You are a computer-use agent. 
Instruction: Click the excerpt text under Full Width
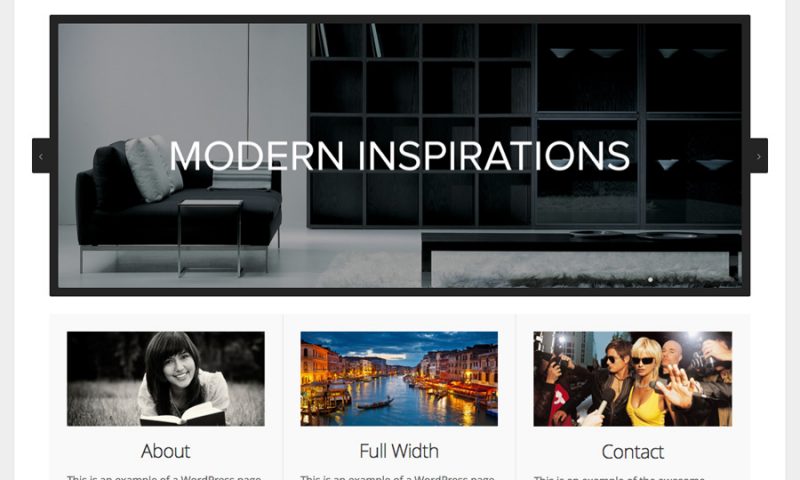[x=397, y=477]
